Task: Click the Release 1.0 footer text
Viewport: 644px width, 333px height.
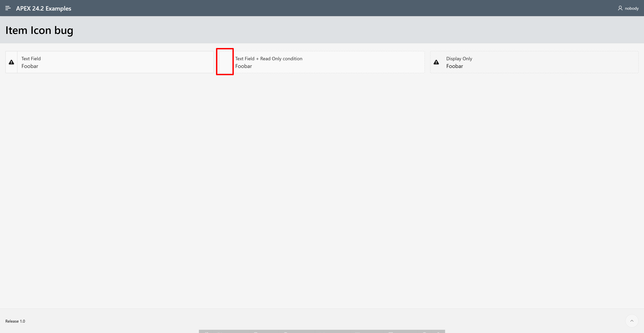Action: pyautogui.click(x=15, y=321)
